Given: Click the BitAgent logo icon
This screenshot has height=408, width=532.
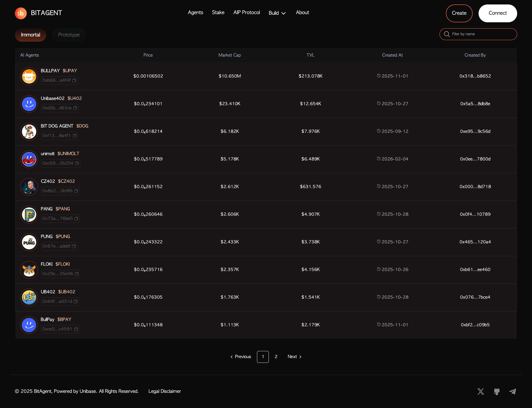Looking at the screenshot, I should tap(21, 13).
